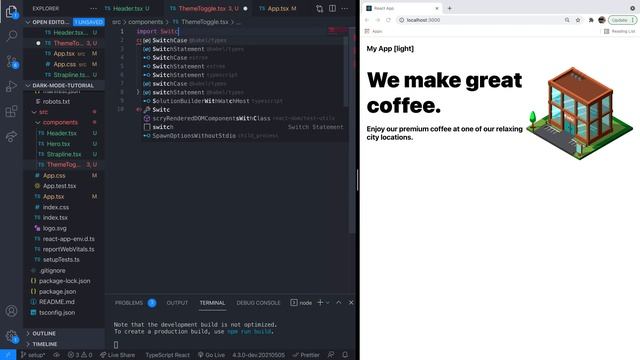Click TypeScript React language mode
Viewport: 640px width, 360px height.
[x=167, y=355]
